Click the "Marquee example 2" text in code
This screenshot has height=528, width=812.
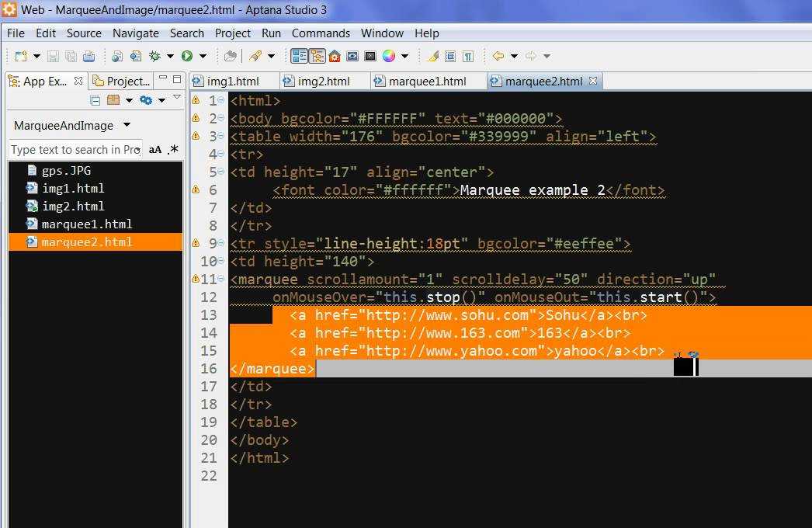[533, 190]
